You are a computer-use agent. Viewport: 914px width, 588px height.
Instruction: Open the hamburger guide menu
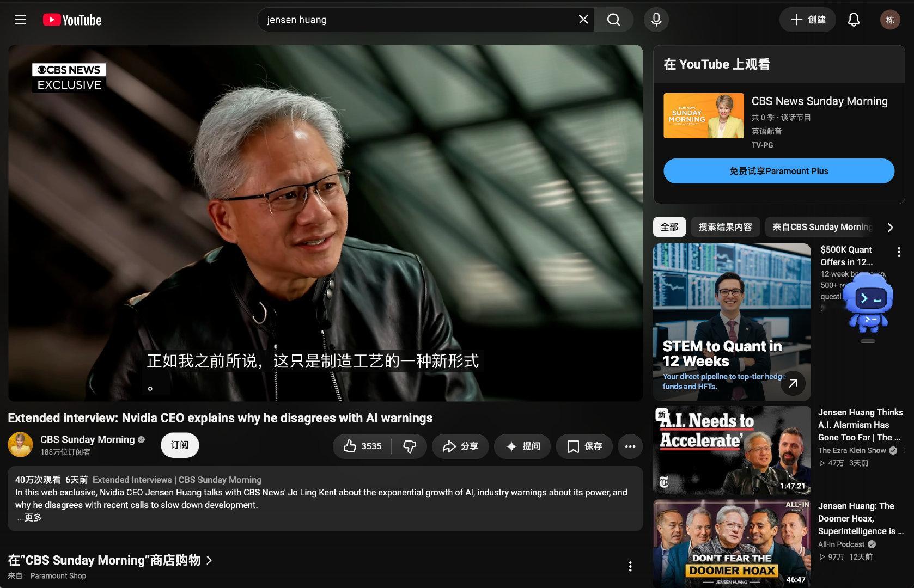pos(20,20)
